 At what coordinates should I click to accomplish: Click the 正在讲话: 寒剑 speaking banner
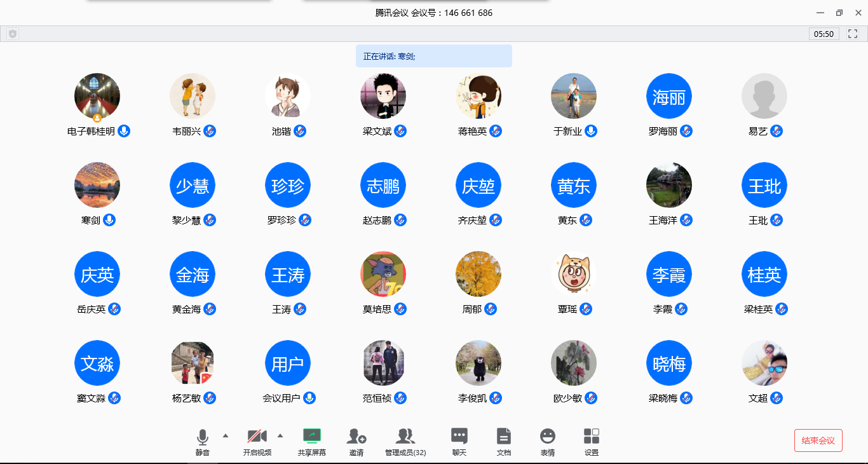point(433,56)
